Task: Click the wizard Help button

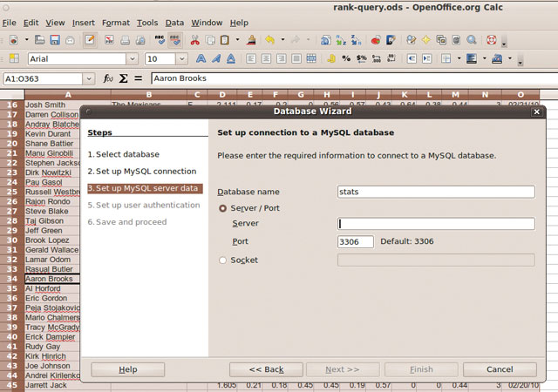Action: 128,369
